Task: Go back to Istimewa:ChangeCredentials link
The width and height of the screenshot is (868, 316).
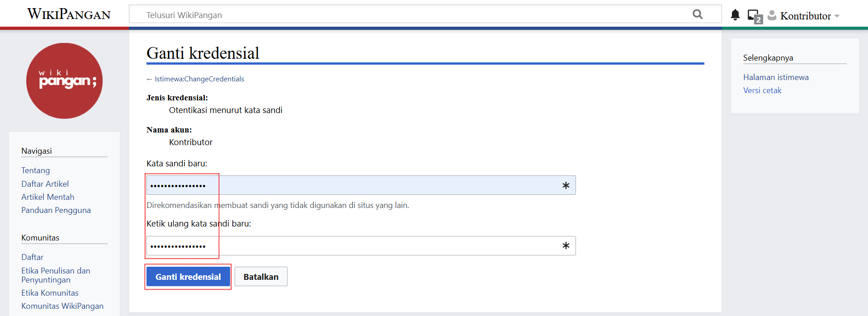Action: coord(199,79)
